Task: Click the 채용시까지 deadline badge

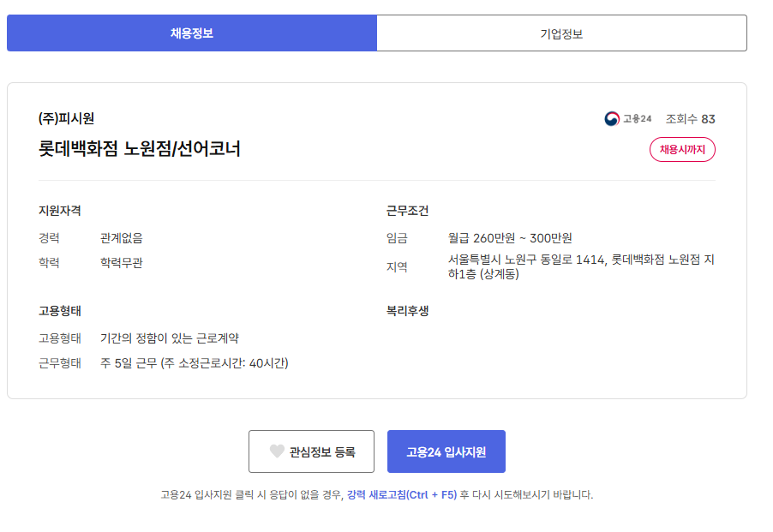Action: click(681, 149)
